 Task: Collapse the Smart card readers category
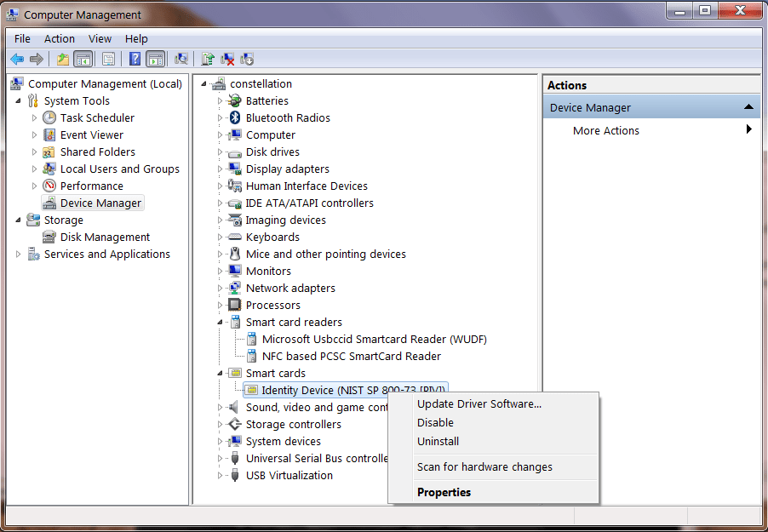point(221,322)
